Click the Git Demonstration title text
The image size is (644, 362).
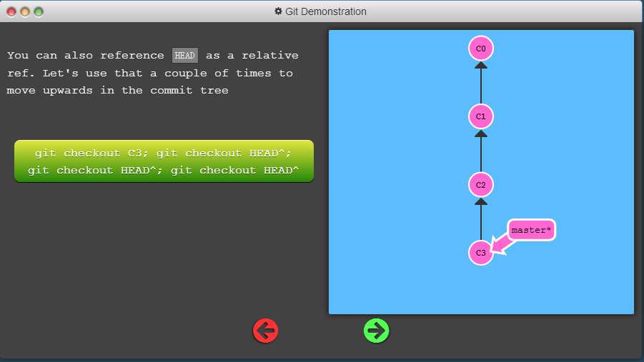tap(326, 11)
